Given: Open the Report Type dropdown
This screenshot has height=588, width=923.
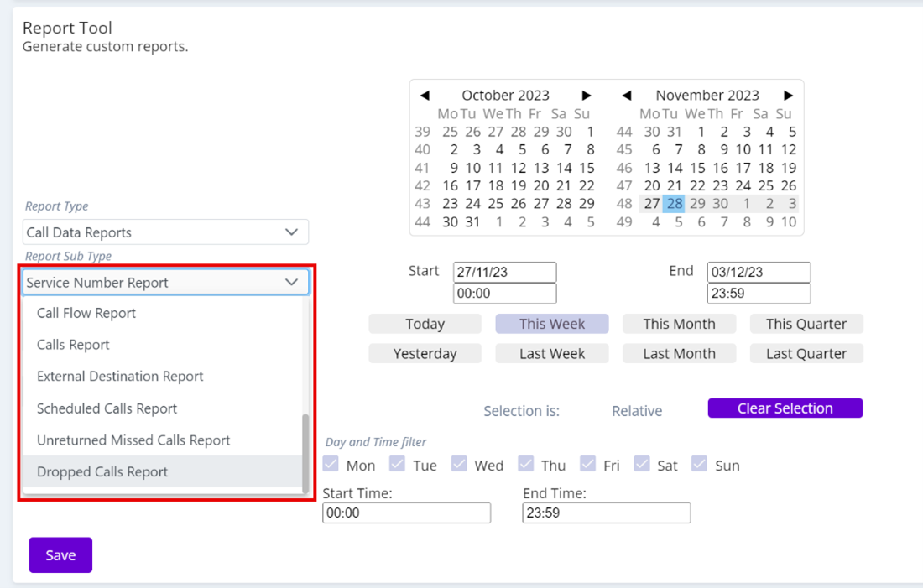Looking at the screenshot, I should (164, 232).
